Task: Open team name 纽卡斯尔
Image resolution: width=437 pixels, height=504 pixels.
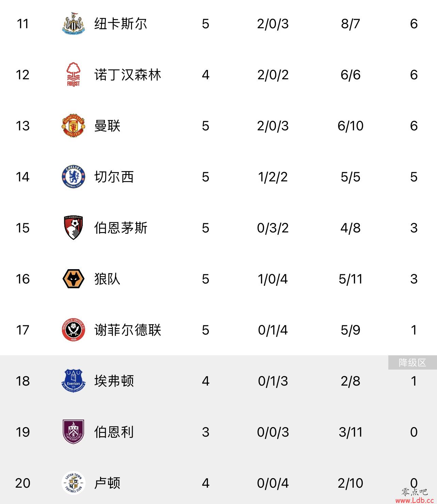Action: pyautogui.click(x=121, y=24)
